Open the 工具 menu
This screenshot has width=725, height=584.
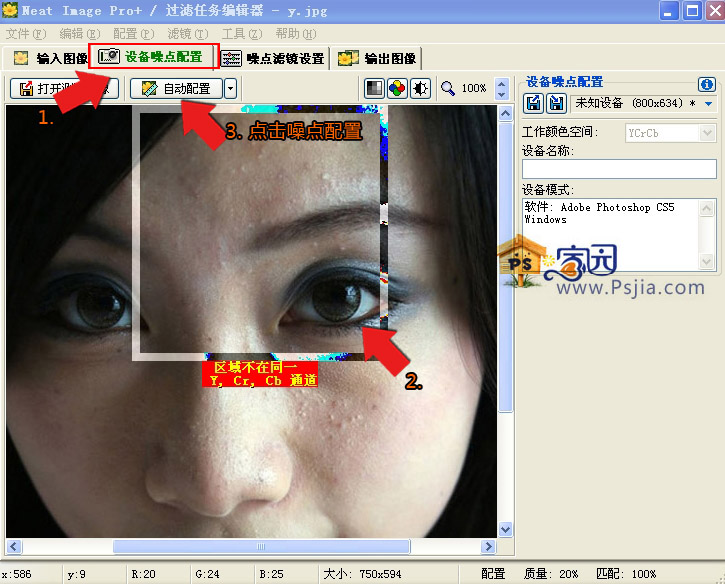[237, 33]
